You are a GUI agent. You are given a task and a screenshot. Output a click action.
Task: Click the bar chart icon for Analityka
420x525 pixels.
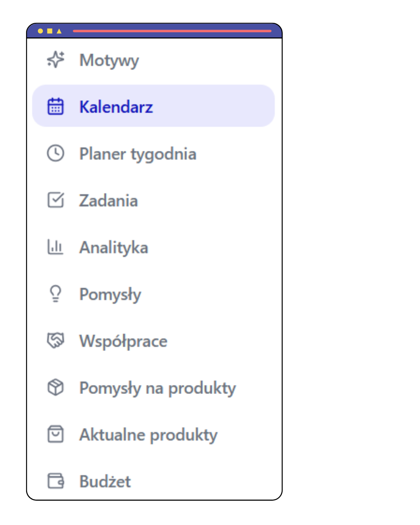[x=55, y=247]
